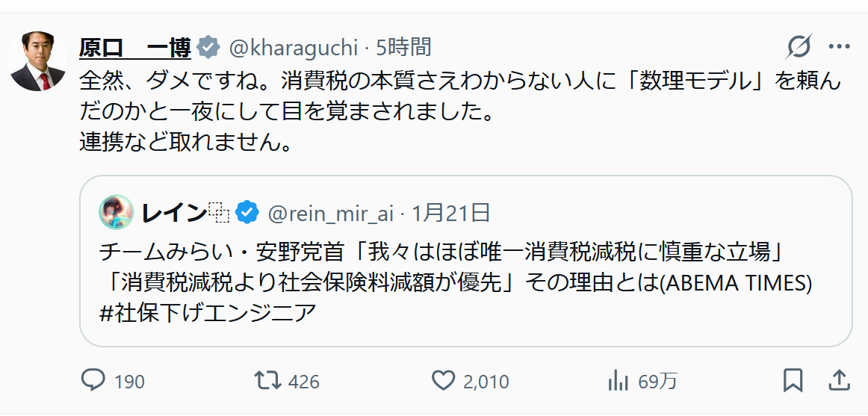Open 原口一博 profile avatar
The image size is (868, 416).
(x=38, y=61)
